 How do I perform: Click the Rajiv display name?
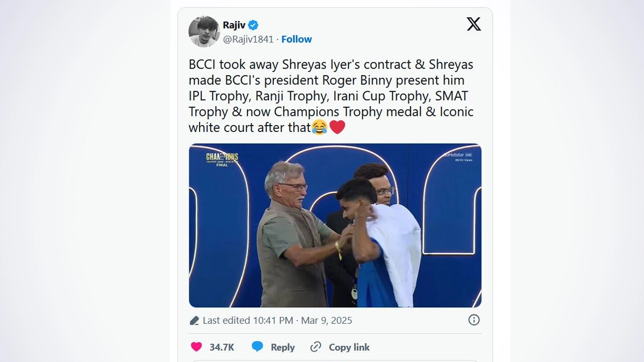[x=234, y=25]
